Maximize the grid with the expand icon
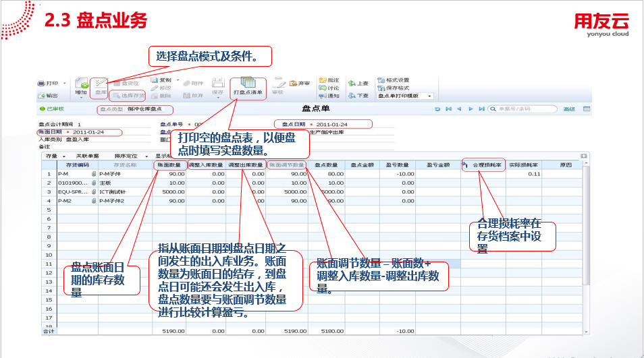The image size is (644, 358). point(584,156)
